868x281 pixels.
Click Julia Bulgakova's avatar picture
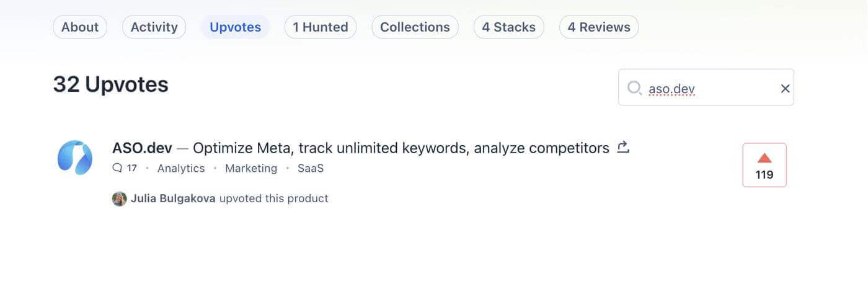(x=120, y=198)
